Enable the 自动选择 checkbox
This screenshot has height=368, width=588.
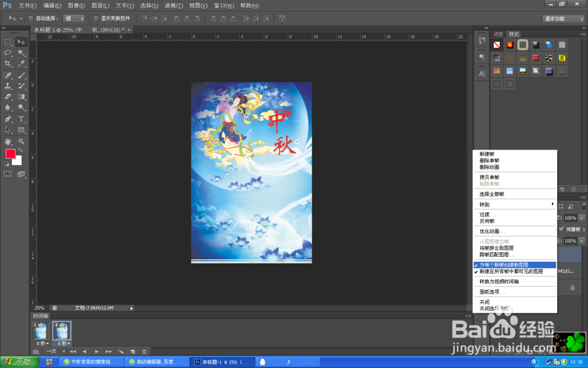(31, 18)
